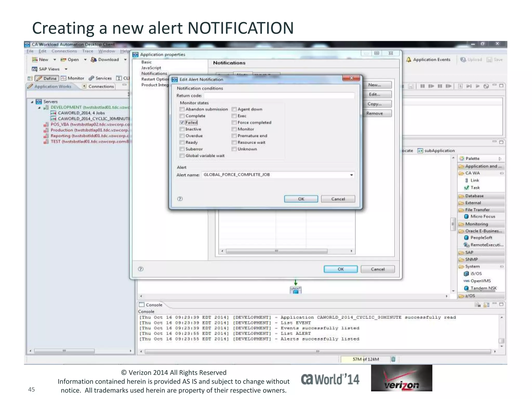This screenshot has width=532, height=399.
Task: Click the Download icon
Action: (94, 60)
